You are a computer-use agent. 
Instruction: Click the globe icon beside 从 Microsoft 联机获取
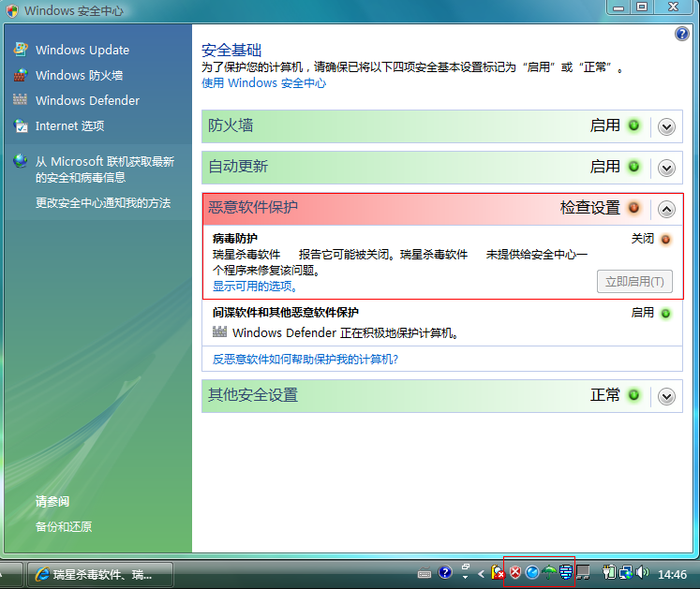point(21,161)
